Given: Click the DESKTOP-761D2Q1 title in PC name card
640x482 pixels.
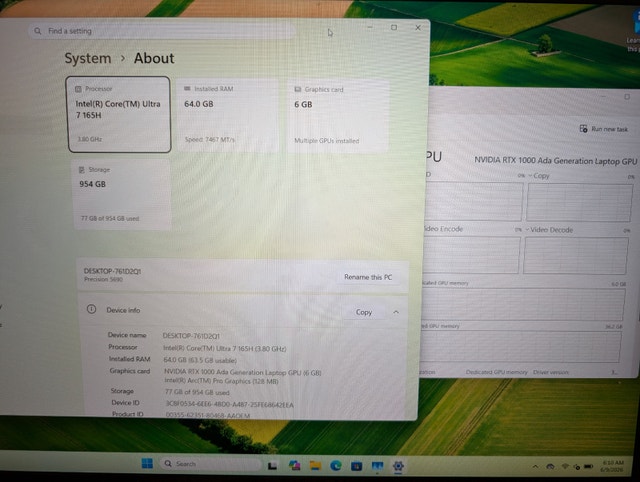Looking at the screenshot, I should 112,271.
